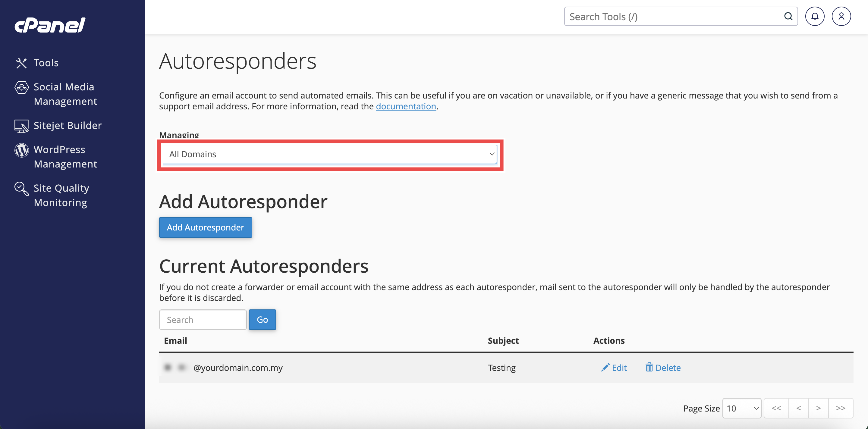
Task: Open the documentation link
Action: click(406, 106)
